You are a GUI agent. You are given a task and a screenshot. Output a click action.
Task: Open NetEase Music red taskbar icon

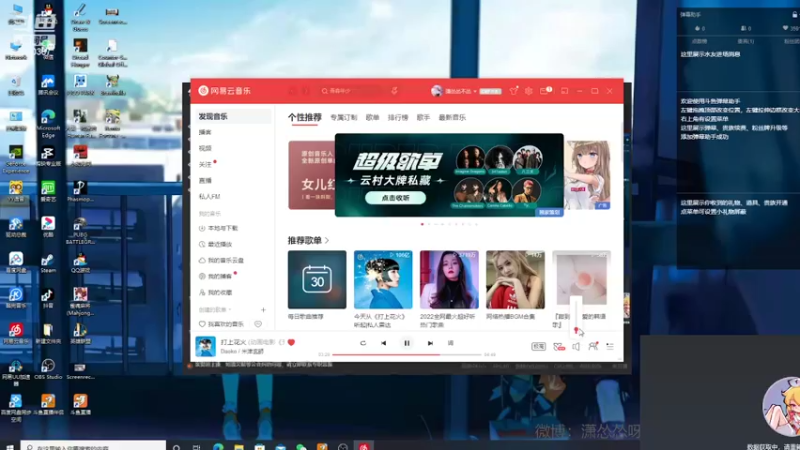[364, 446]
